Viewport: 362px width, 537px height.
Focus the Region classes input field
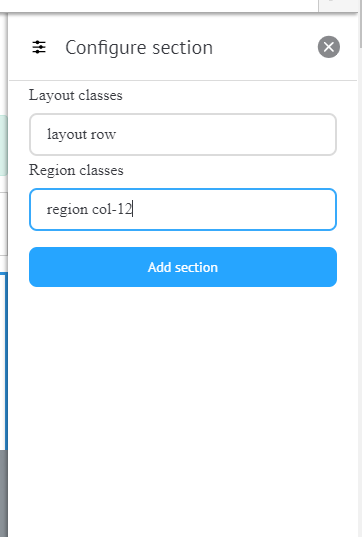pyautogui.click(x=183, y=210)
